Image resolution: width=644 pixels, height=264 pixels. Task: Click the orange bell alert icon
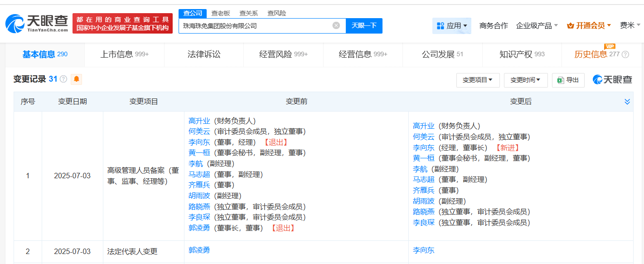(x=77, y=79)
